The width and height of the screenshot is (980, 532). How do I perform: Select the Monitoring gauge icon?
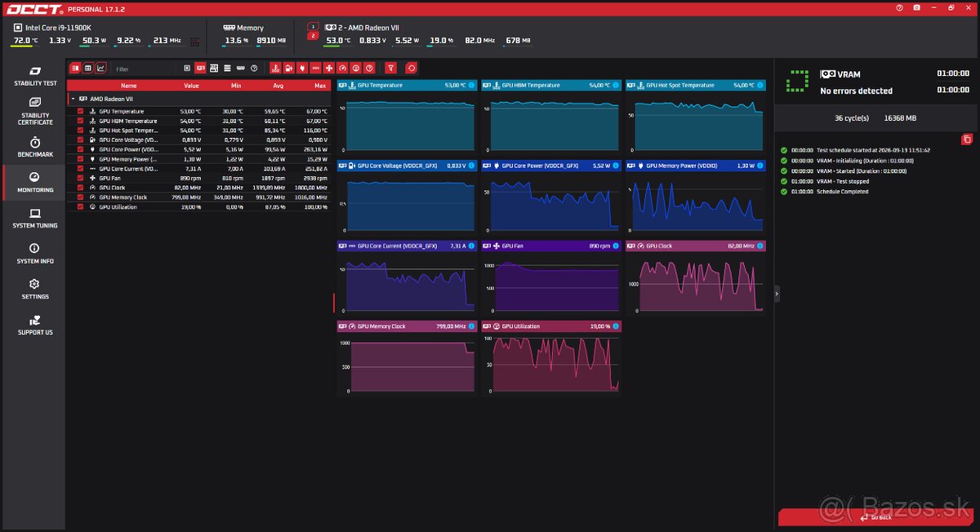34,177
